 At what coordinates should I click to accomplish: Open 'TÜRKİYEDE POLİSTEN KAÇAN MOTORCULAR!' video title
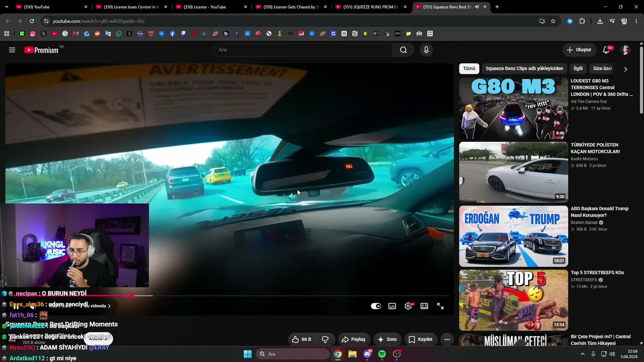pyautogui.click(x=595, y=148)
